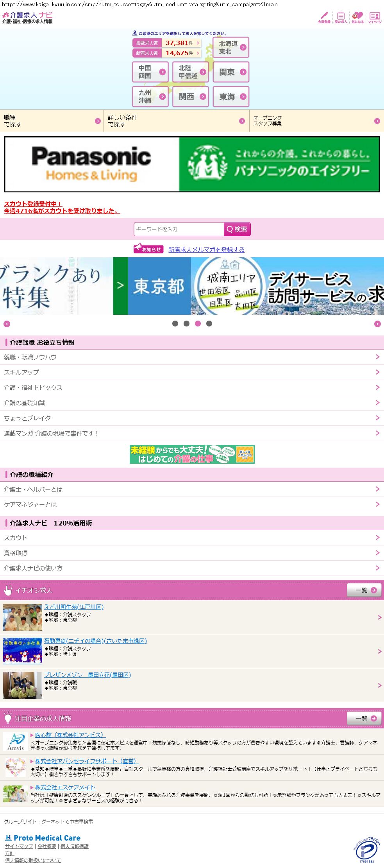Screen dimensions: 384x868
Task: Open 新着求人メルマガを登録する link
Action: [x=206, y=249]
